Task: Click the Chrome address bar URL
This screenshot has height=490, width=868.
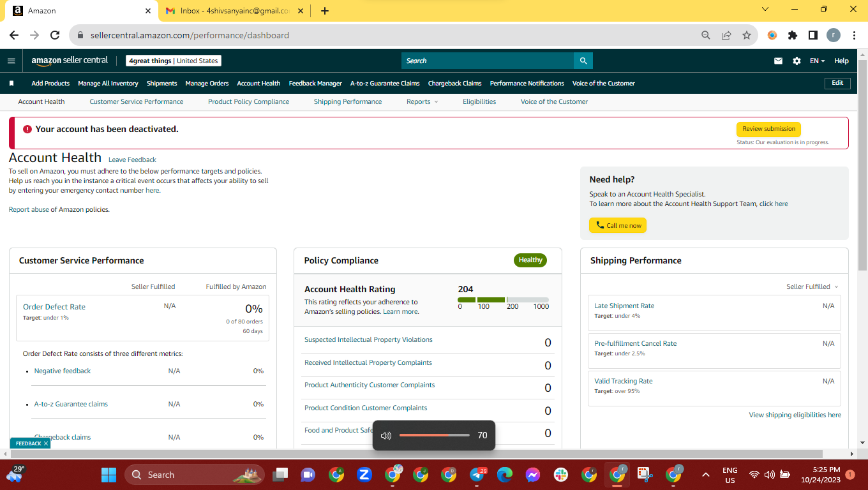Action: [x=190, y=35]
